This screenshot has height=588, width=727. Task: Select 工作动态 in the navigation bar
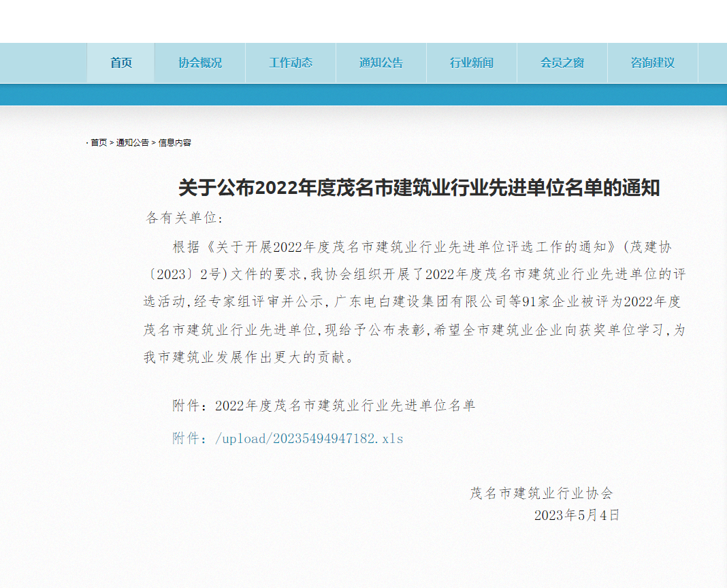click(x=291, y=63)
